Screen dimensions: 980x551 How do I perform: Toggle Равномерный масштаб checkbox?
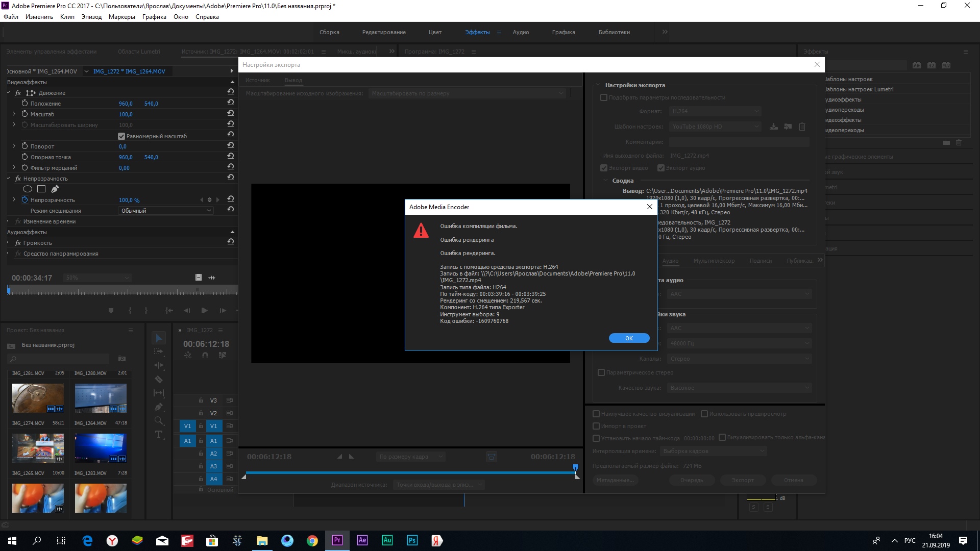pyautogui.click(x=121, y=136)
